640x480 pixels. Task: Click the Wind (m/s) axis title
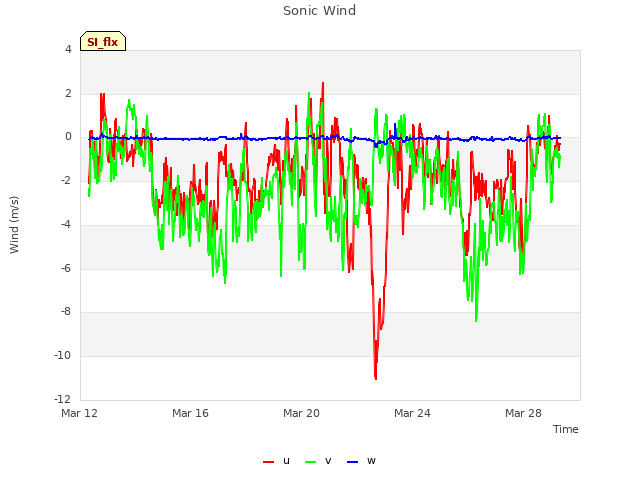tap(14, 225)
